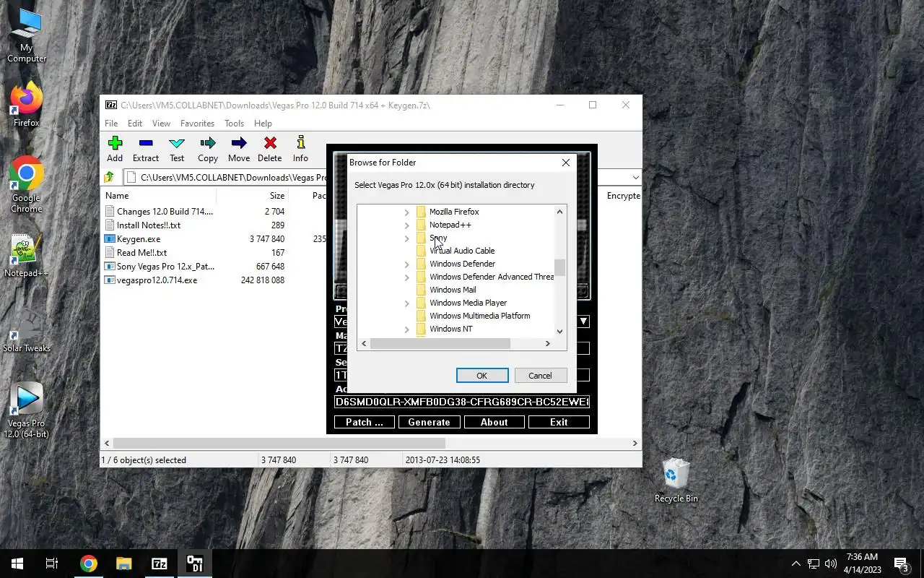This screenshot has width=924, height=578.
Task: Close the Browse for Folder dialog
Action: (x=566, y=163)
